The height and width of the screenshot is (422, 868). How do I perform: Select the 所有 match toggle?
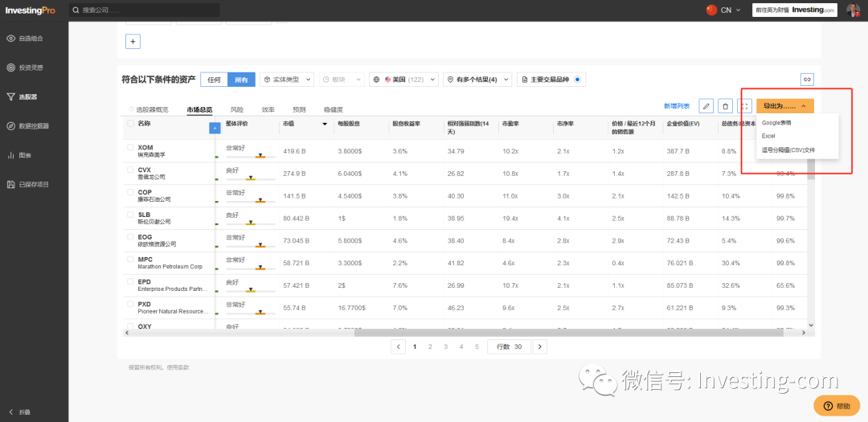(242, 80)
